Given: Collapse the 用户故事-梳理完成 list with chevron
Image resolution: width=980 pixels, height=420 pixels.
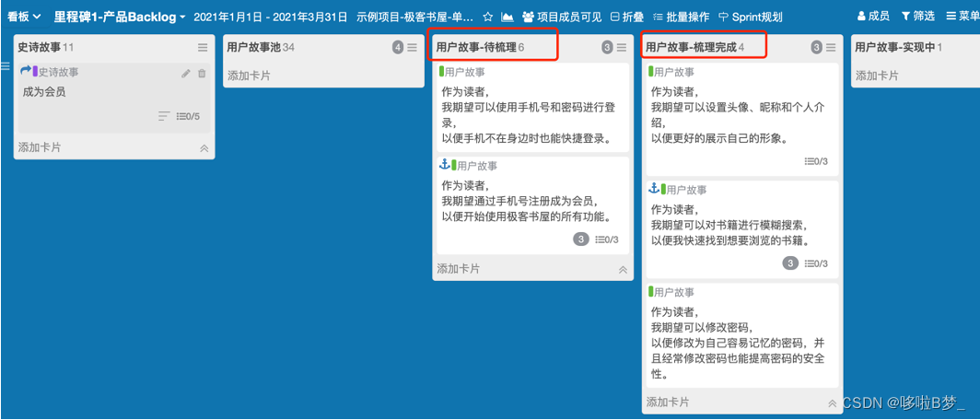Looking at the screenshot, I should [x=832, y=403].
